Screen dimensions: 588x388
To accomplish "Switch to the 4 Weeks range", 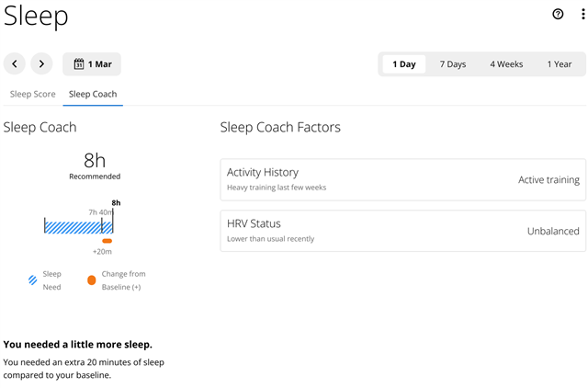I will coord(506,64).
